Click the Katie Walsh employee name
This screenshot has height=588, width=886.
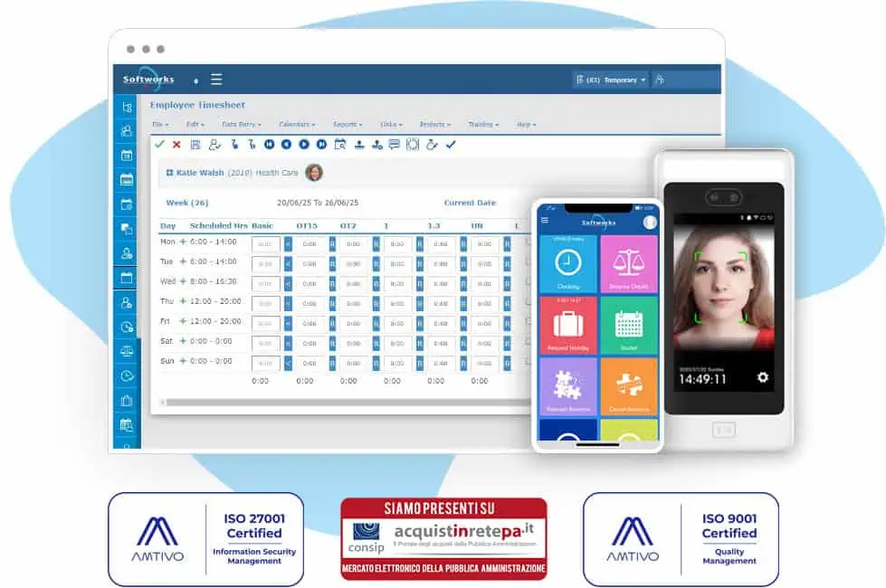click(200, 173)
